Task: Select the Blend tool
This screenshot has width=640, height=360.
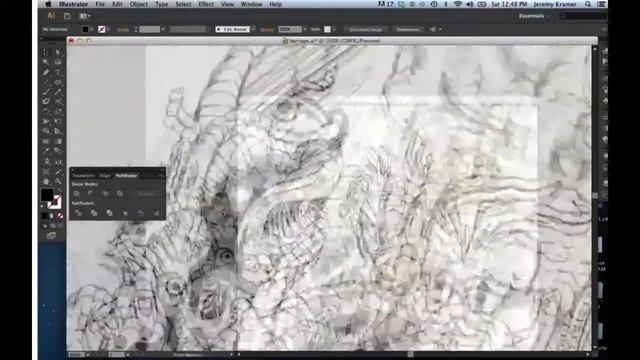Action: click(x=58, y=151)
